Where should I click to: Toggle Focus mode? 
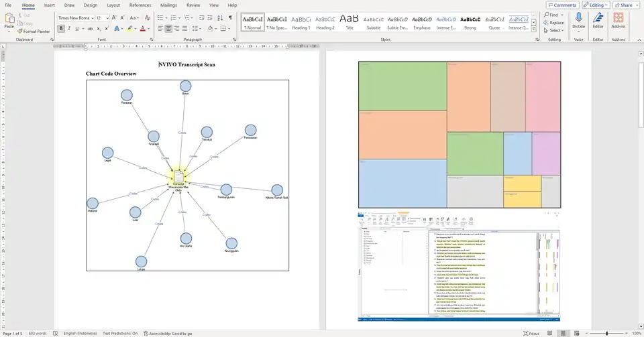[x=531, y=333]
